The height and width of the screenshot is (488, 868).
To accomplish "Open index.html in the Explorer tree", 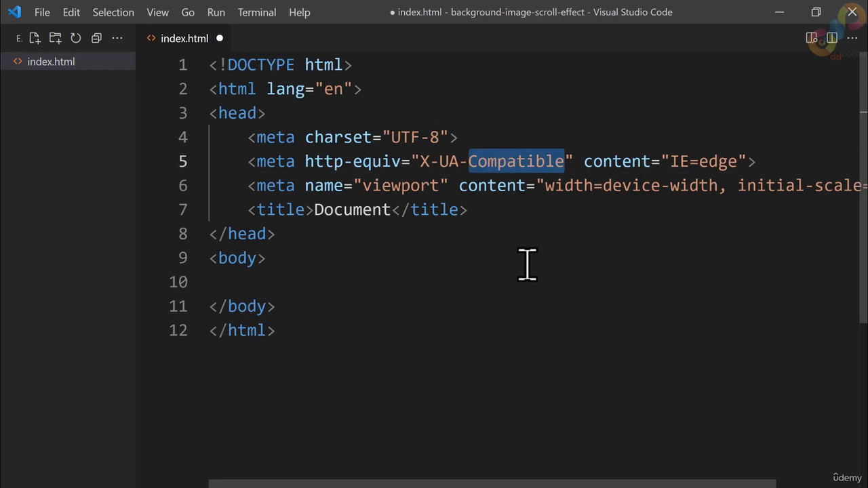I will [68, 62].
